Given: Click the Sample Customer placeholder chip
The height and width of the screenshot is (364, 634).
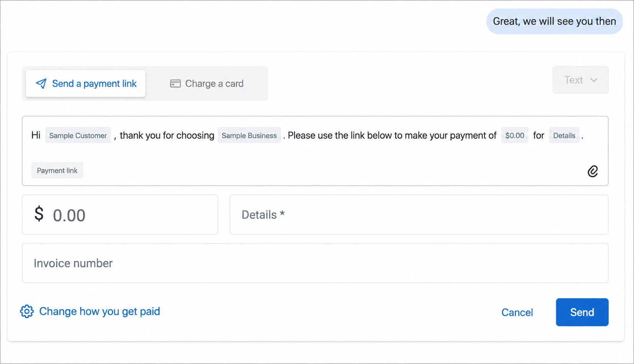Looking at the screenshot, I should (x=78, y=135).
